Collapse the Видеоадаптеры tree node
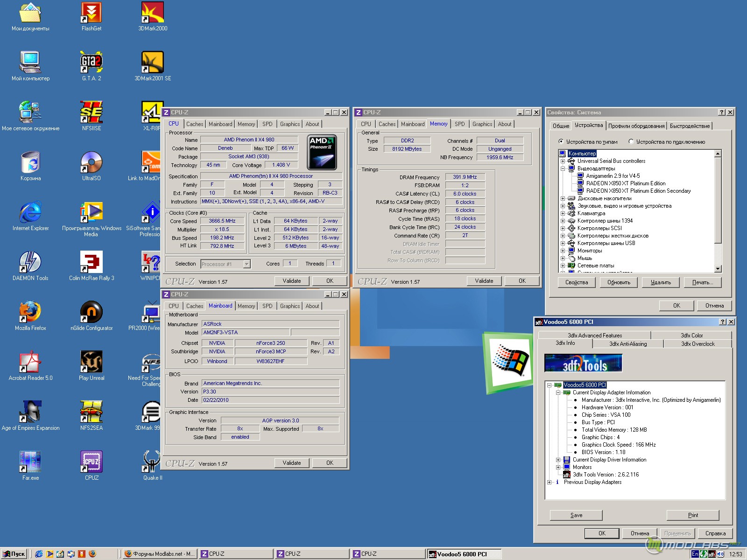 pos(563,168)
